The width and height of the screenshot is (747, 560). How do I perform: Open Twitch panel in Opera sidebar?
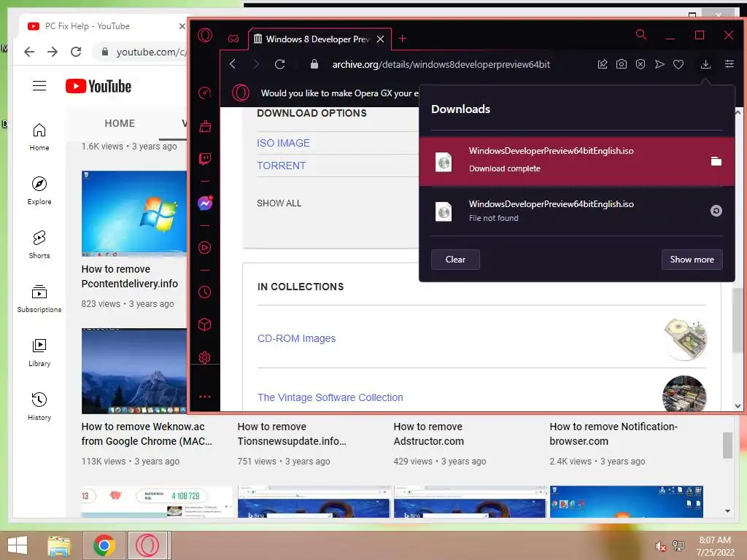[x=205, y=158]
